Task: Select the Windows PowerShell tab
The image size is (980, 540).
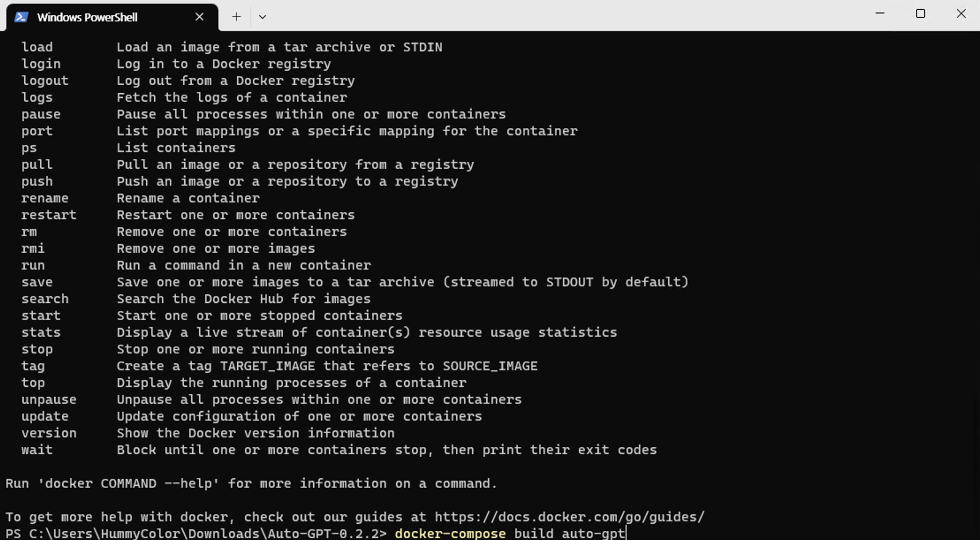Action: pos(87,17)
